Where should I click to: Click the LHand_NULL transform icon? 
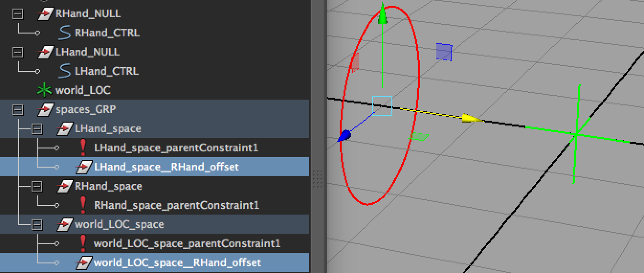coord(45,52)
